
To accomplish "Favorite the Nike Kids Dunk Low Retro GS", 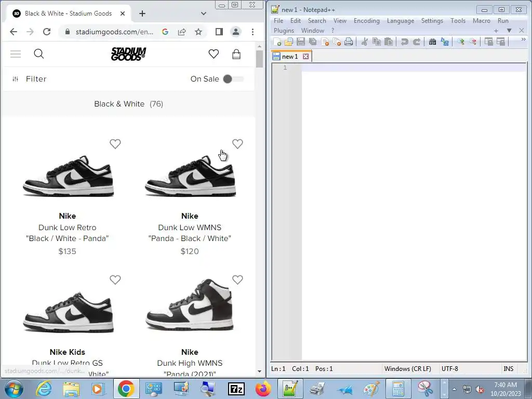I will 115,280.
